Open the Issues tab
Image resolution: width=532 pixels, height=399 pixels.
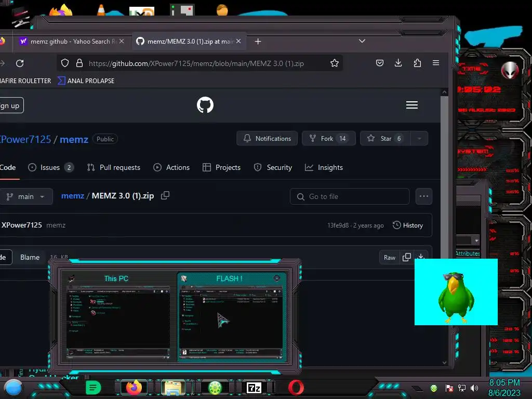click(51, 168)
